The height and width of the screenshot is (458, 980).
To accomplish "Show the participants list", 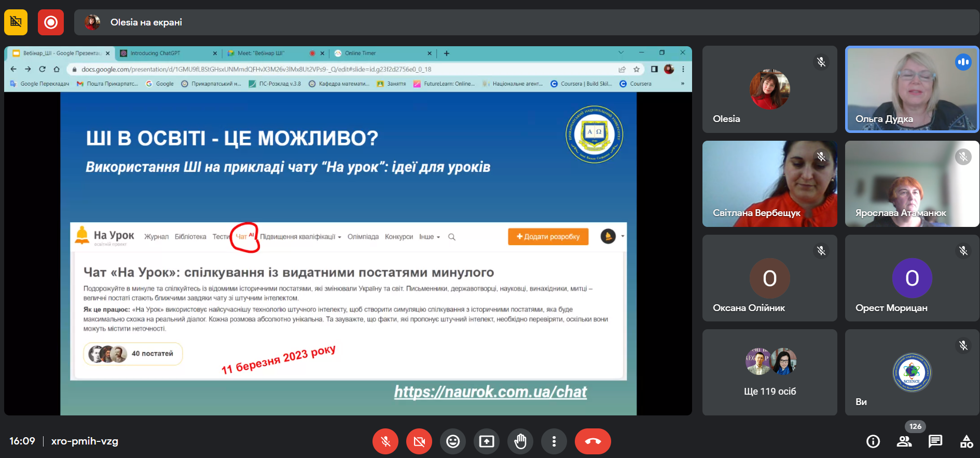I will [x=904, y=441].
